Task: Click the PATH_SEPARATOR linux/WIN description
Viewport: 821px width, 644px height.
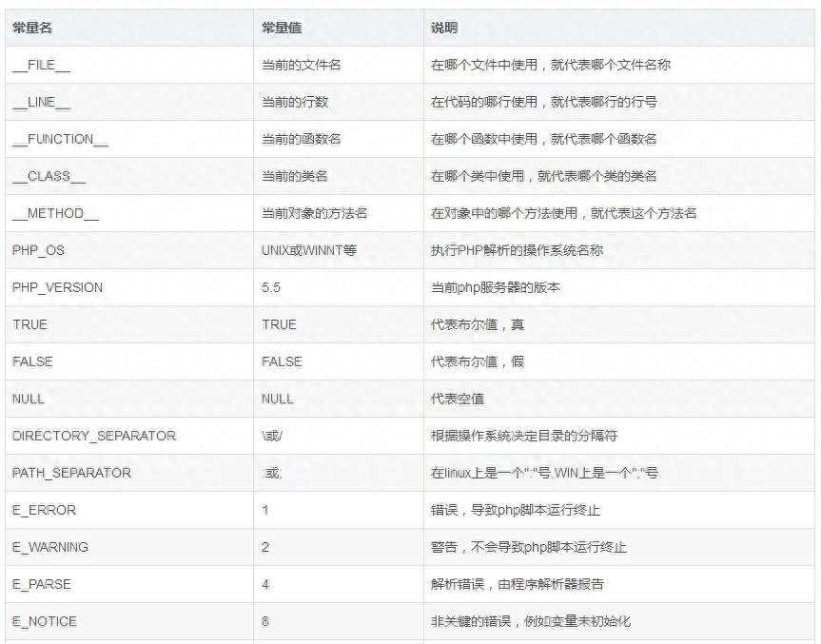Action: [544, 474]
